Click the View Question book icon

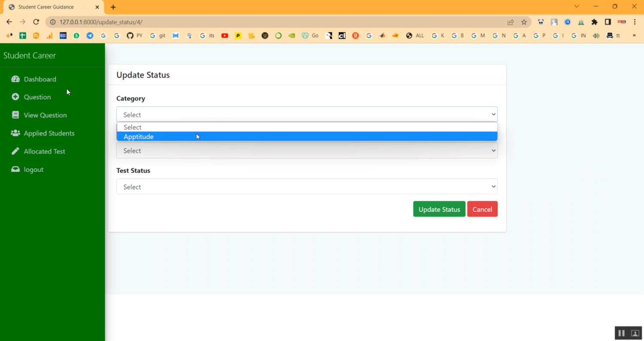pyautogui.click(x=15, y=115)
